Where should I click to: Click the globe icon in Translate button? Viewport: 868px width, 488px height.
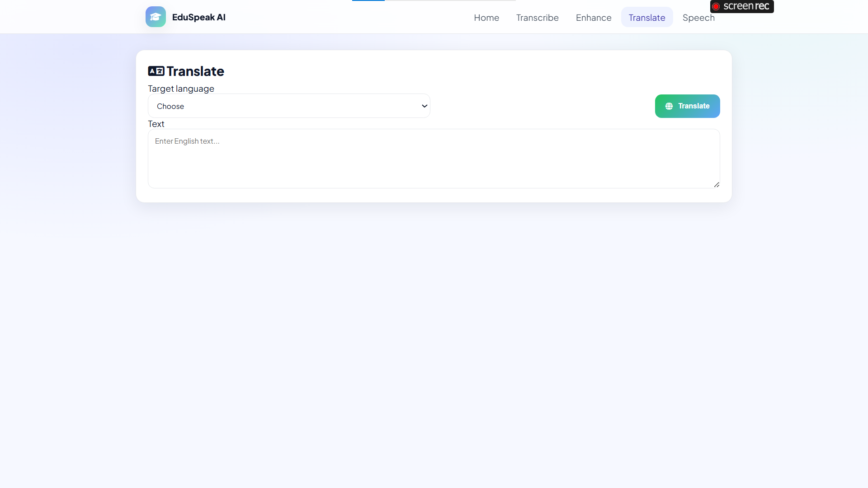pos(669,106)
